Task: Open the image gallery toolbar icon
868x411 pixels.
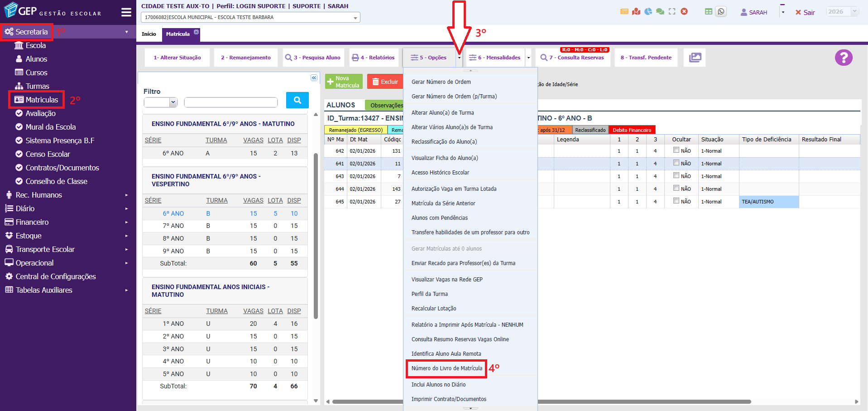Action: [x=695, y=58]
